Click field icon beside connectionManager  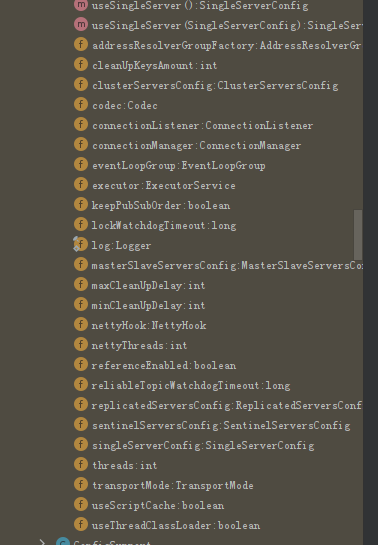(x=81, y=145)
